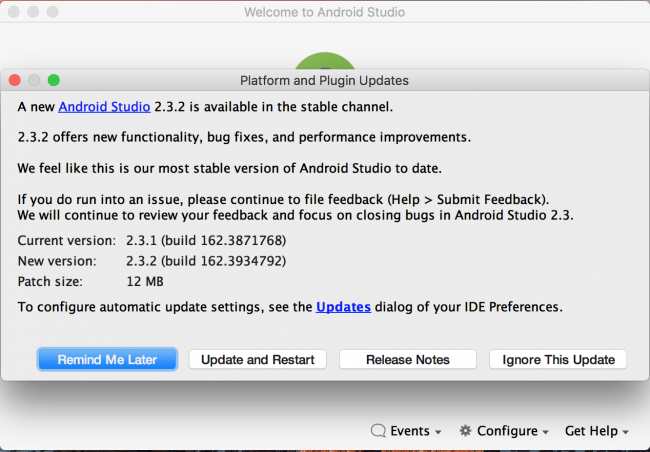
Task: Close the Platform and Plugin Updates dialog
Action: pyautogui.click(x=15, y=80)
